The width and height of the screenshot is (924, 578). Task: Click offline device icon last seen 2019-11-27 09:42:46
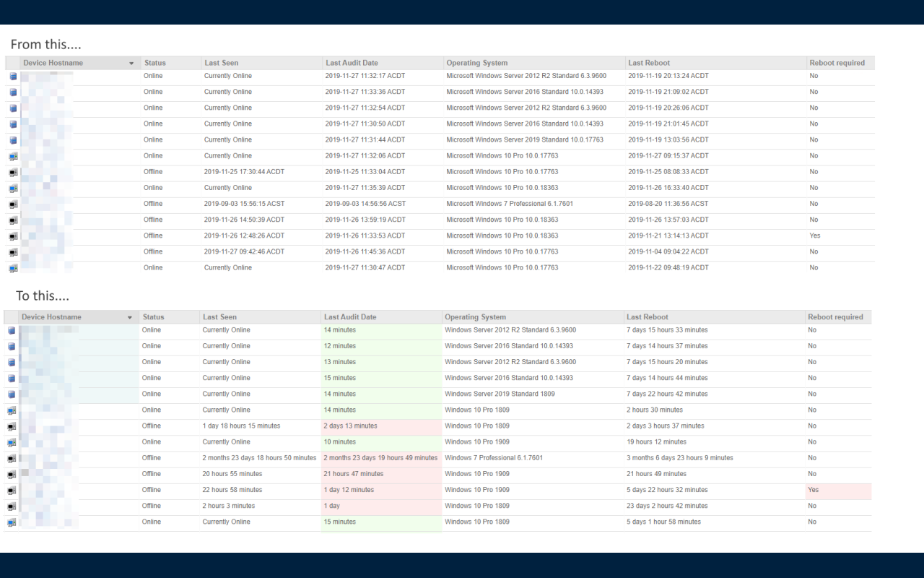[13, 252]
